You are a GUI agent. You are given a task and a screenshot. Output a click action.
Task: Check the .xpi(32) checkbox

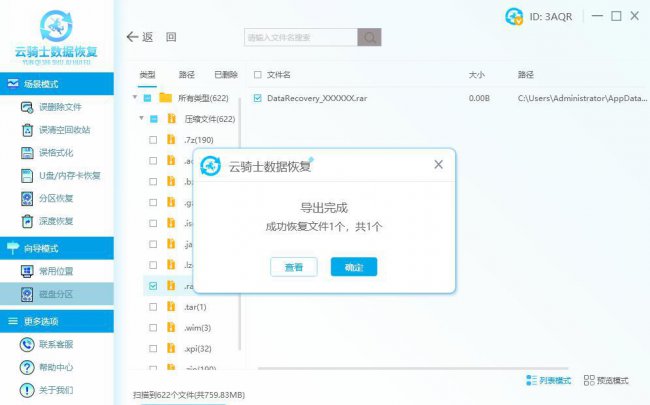pyautogui.click(x=153, y=349)
